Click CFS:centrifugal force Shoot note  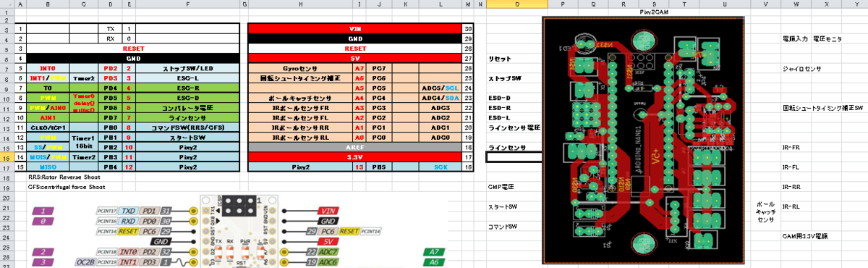click(x=66, y=186)
